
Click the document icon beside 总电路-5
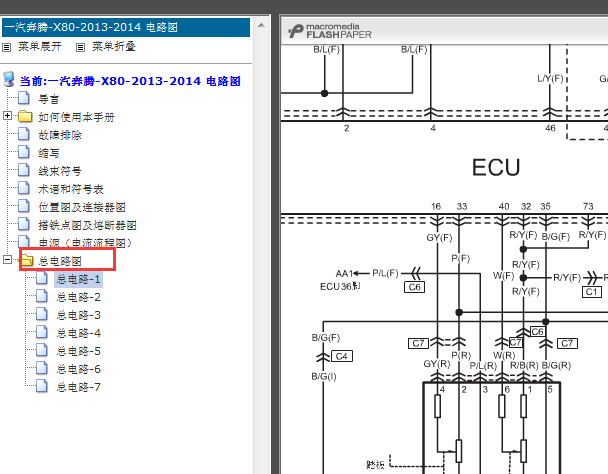coord(42,350)
